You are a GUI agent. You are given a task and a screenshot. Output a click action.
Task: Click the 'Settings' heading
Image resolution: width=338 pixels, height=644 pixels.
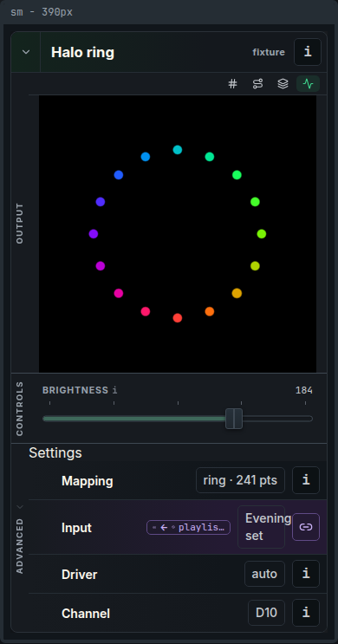55,453
